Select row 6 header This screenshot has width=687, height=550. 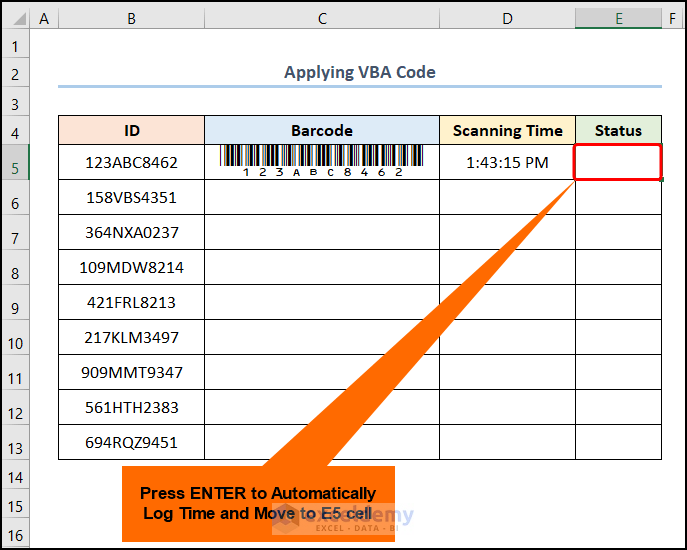click(15, 197)
